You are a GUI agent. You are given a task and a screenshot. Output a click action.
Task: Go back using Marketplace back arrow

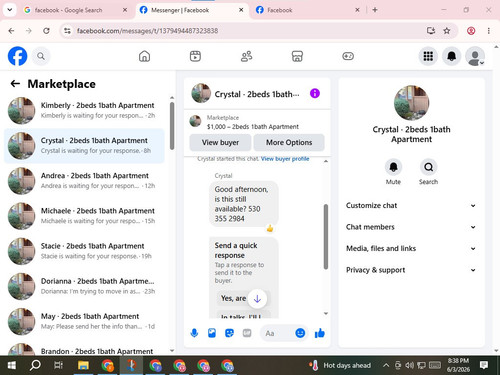[x=15, y=83]
